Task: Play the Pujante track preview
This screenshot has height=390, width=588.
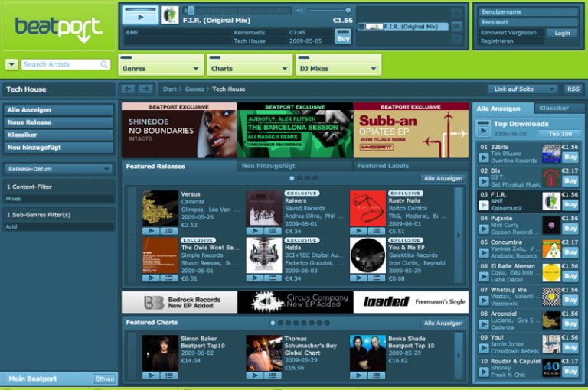Action: click(483, 229)
